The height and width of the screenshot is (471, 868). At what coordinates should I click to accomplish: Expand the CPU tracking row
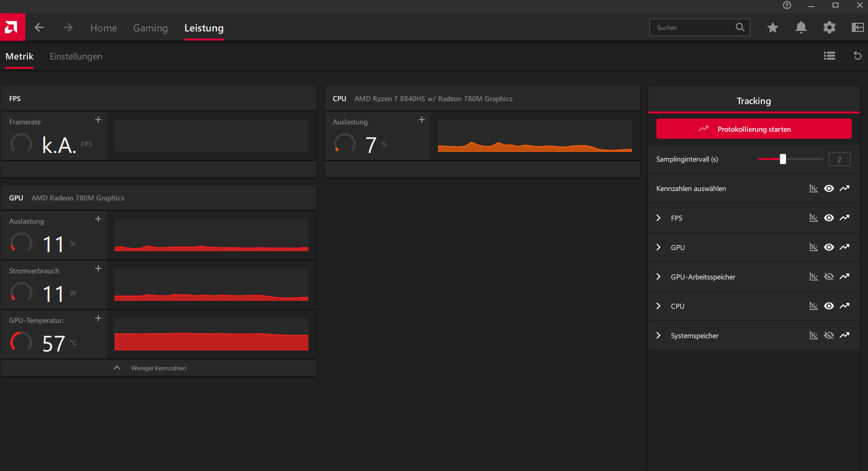658,306
